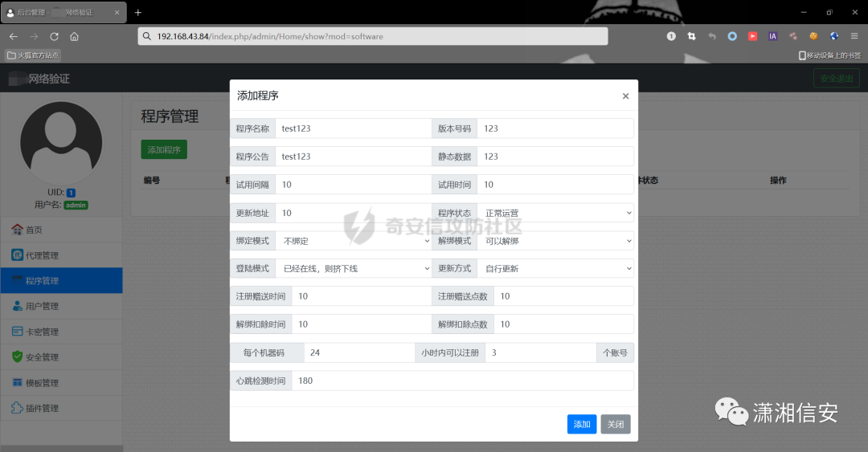Viewport: 868px width, 452px height.
Task: Click the crop screenshot toolbar icon
Action: coord(691,36)
